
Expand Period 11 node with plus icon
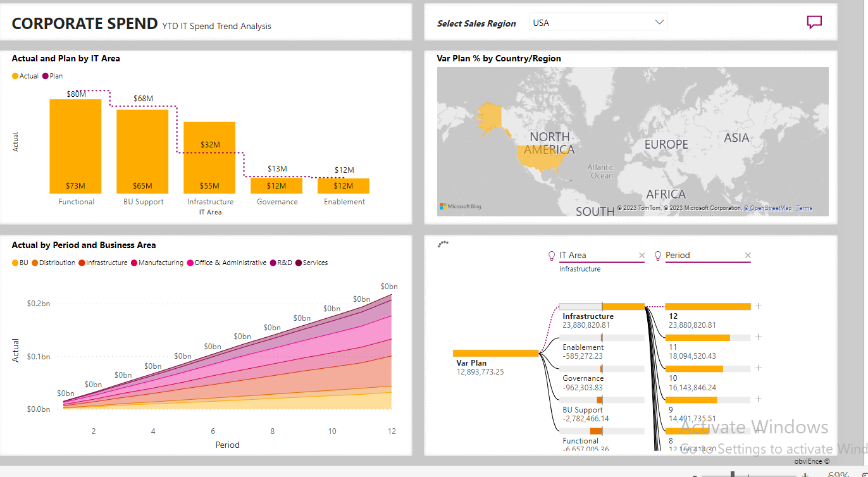click(759, 337)
